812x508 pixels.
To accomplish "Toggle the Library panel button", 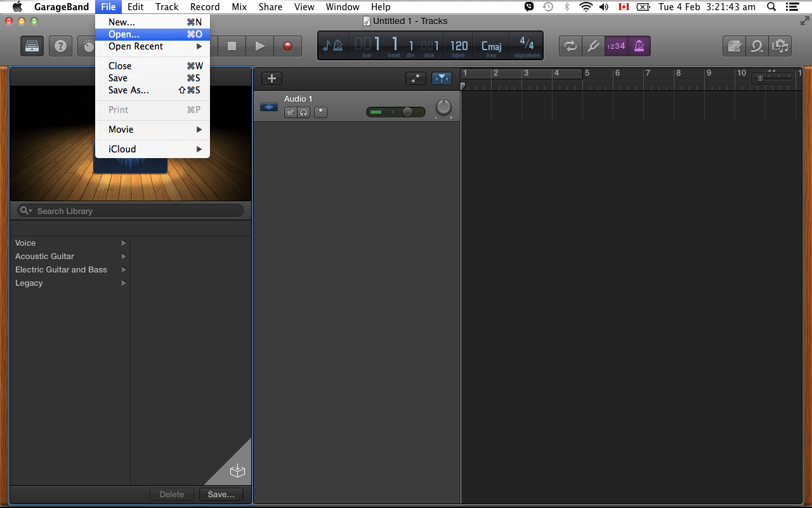I will click(32, 46).
